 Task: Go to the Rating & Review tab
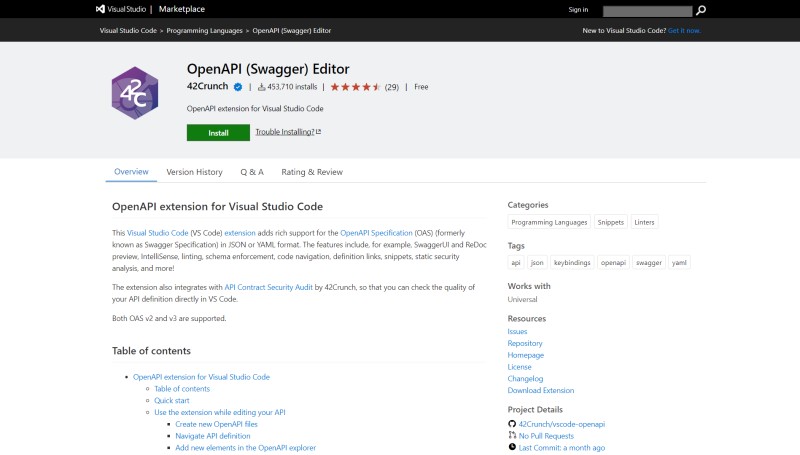[312, 172]
